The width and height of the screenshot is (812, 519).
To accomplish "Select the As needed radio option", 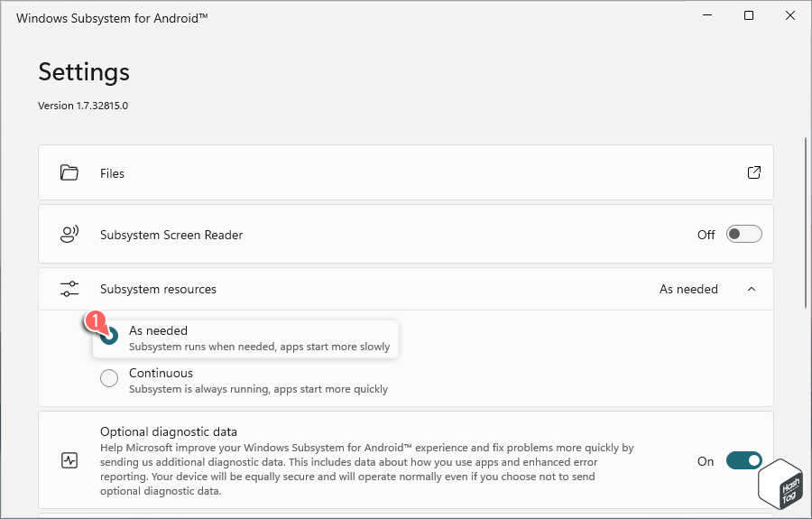I will click(x=109, y=336).
